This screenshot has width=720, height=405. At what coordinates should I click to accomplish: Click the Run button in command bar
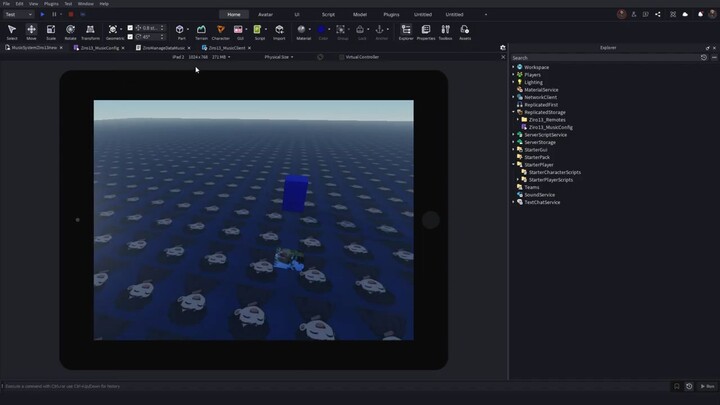pyautogui.click(x=708, y=387)
